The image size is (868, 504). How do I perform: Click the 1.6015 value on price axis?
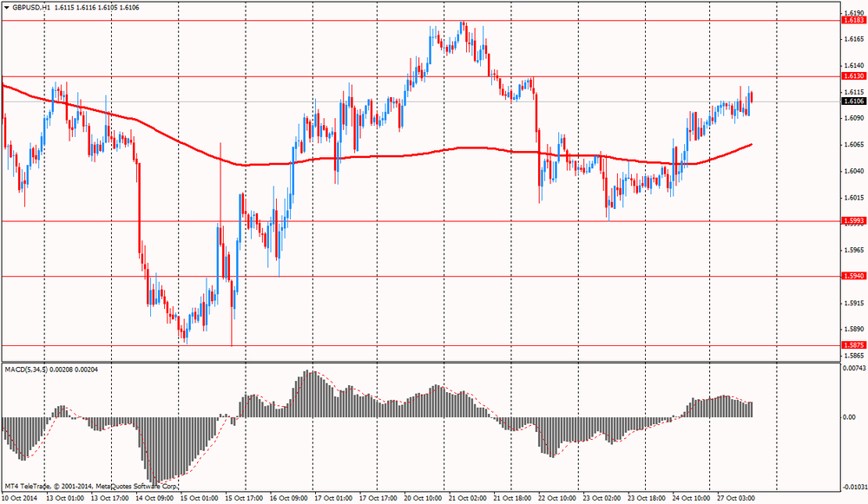pos(855,198)
